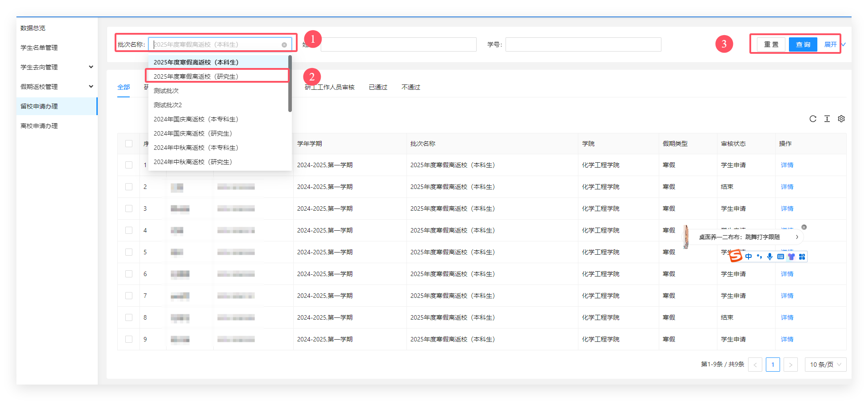The image size is (868, 401).
Task: Check the checkbox for row 5
Action: (129, 252)
